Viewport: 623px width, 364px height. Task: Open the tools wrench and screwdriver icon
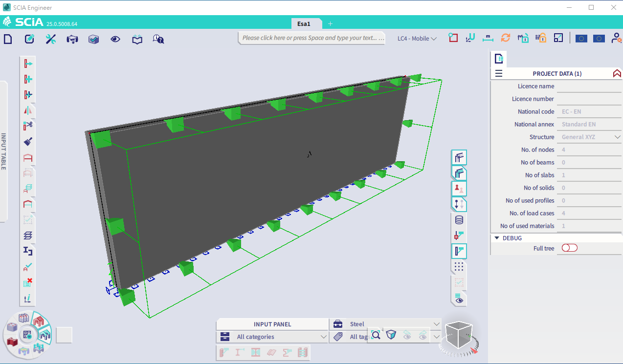pos(51,39)
